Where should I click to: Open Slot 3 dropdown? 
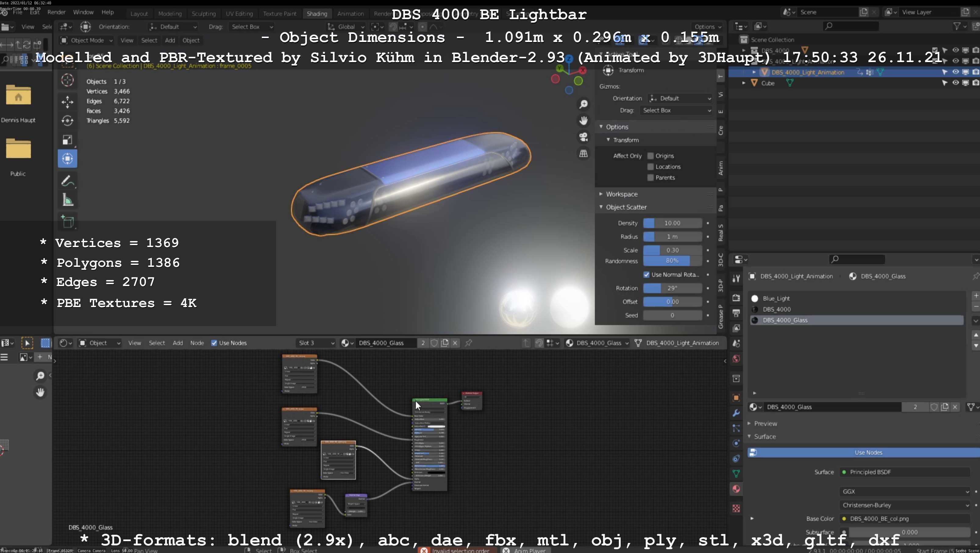[x=316, y=343]
